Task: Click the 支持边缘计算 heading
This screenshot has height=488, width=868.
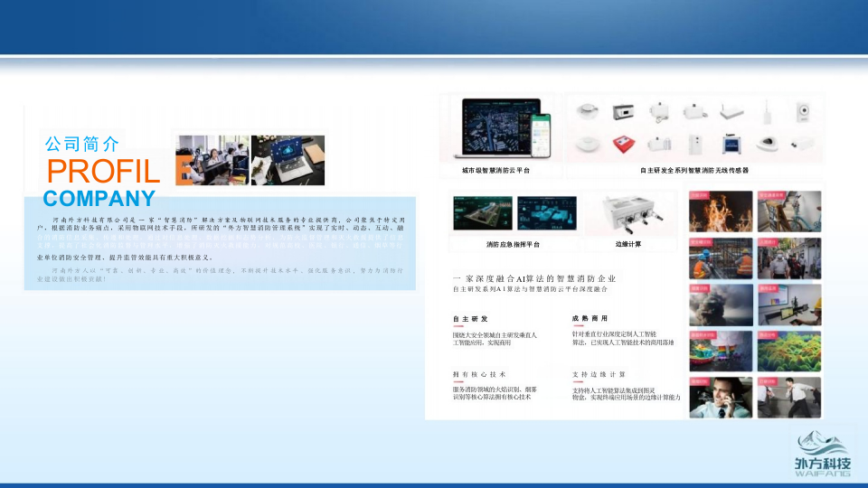Action: pos(599,374)
